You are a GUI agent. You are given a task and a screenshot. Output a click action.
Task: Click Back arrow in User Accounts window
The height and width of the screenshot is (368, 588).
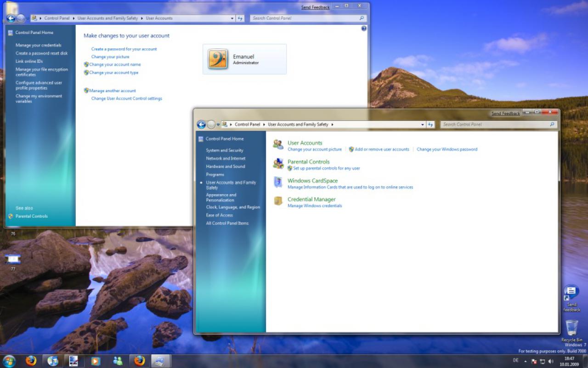pyautogui.click(x=11, y=18)
